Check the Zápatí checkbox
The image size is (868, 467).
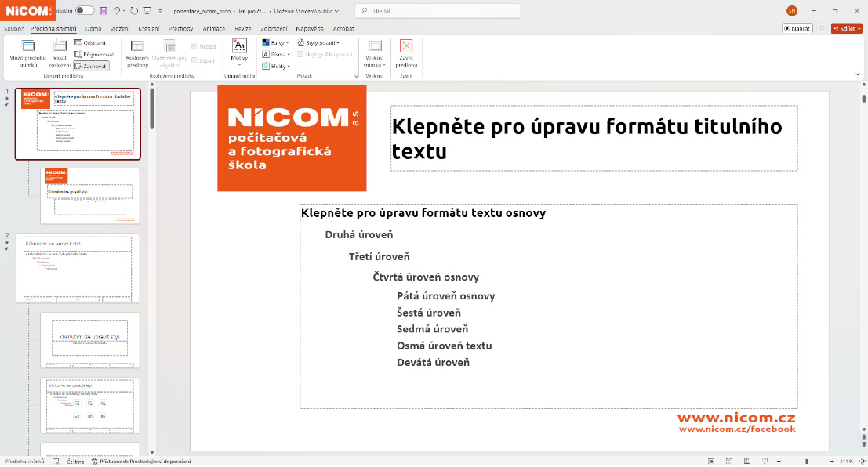(x=194, y=60)
